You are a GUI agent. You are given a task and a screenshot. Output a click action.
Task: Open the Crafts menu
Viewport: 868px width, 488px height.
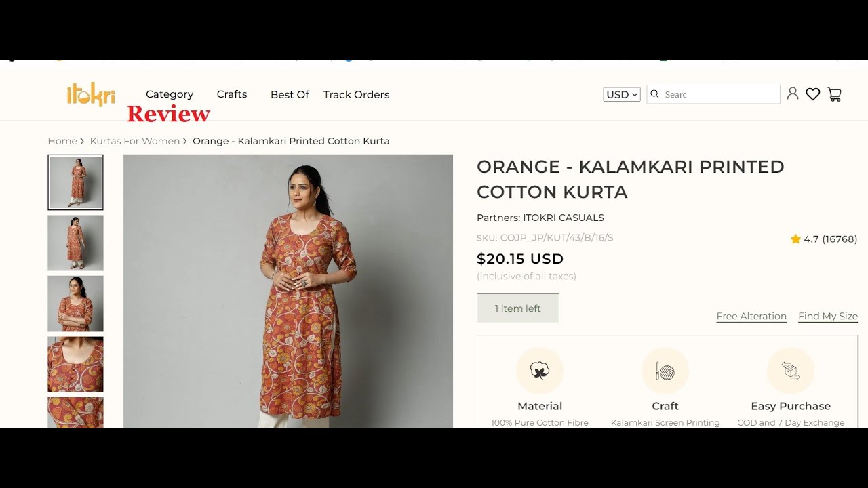(232, 94)
